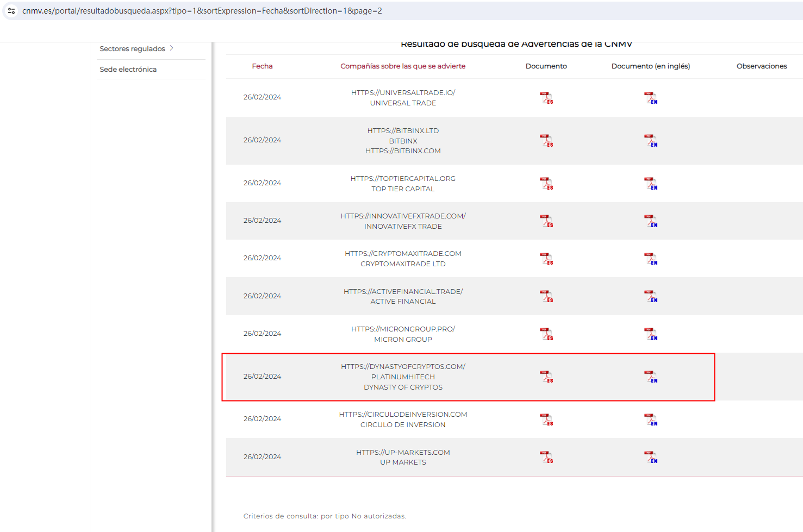Open English PDF for Bitbinx warning
The image size is (803, 532).
point(651,141)
